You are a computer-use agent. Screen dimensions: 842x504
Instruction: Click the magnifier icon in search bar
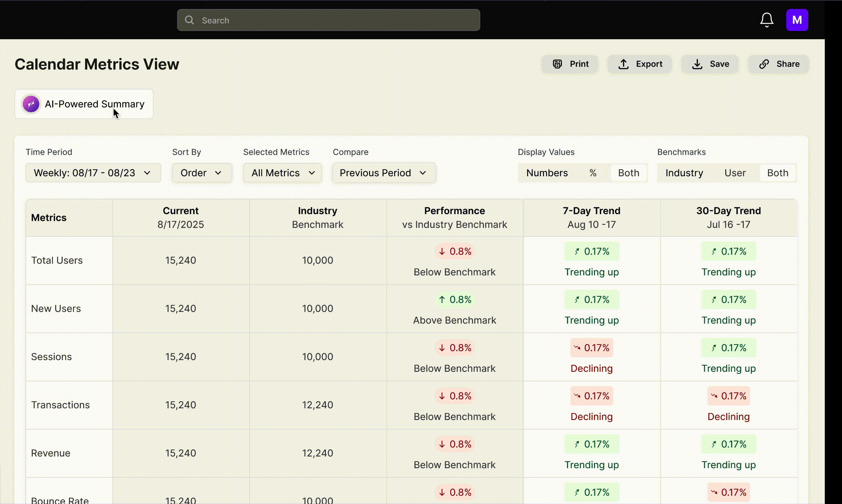[x=189, y=20]
